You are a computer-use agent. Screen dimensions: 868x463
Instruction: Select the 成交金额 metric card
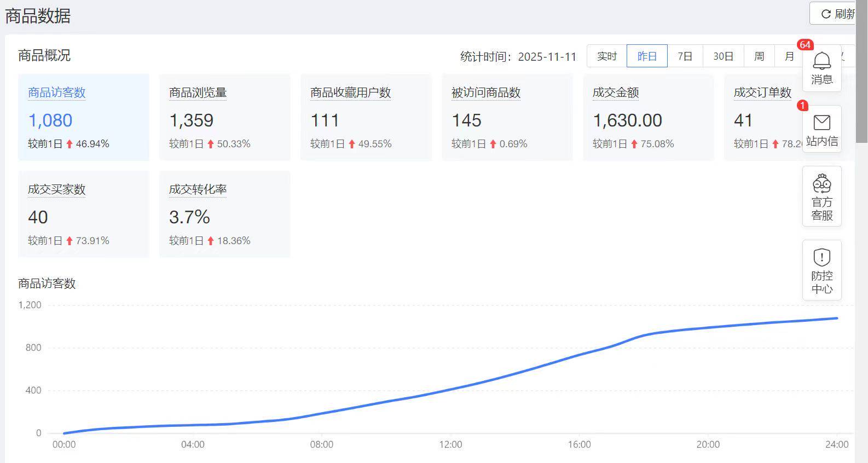[648, 117]
